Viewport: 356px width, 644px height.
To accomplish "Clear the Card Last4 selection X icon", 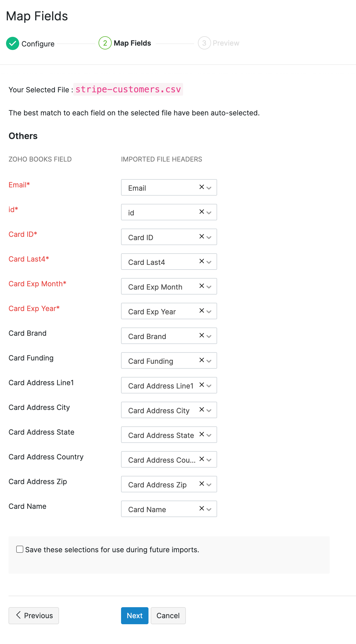I will 202,261.
